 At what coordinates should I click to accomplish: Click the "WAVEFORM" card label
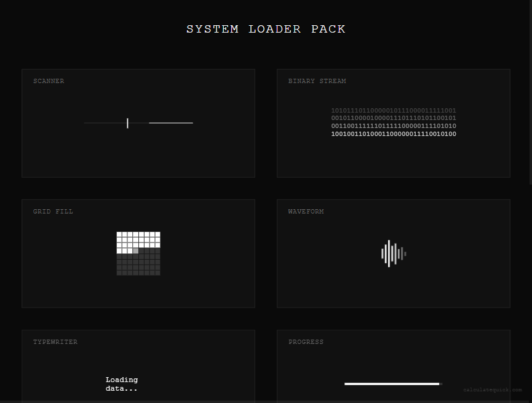coord(306,212)
